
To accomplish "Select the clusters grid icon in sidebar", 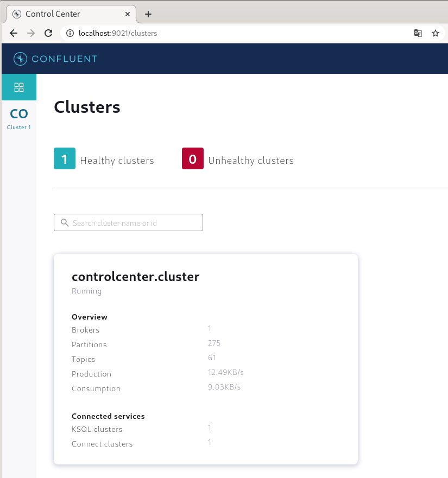I will tap(18, 87).
